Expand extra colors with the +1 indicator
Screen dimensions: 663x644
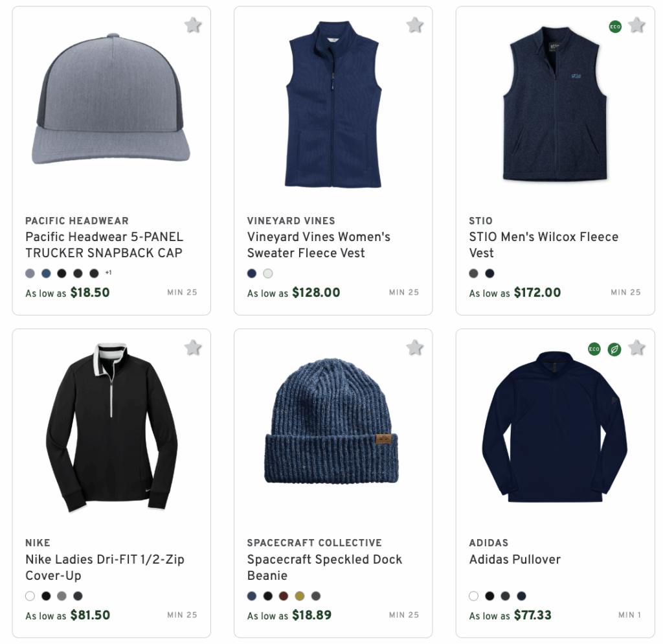pos(107,273)
